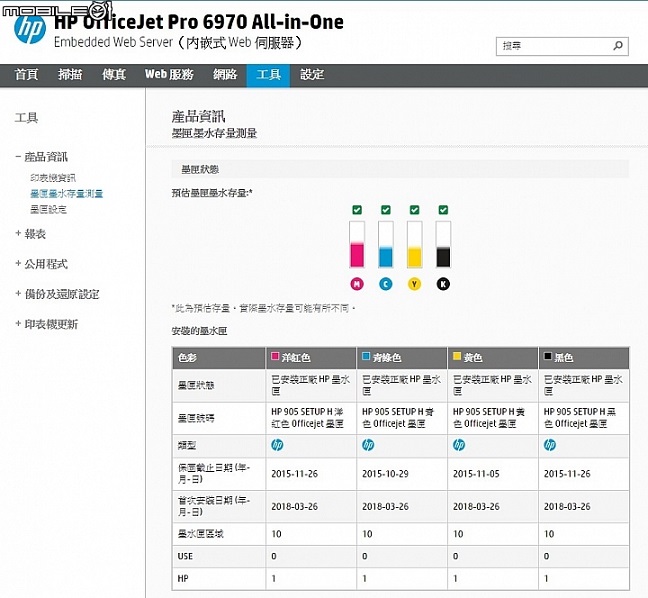Click the green checkmark above black cartridge
Image resolution: width=648 pixels, height=598 pixels.
point(443,210)
